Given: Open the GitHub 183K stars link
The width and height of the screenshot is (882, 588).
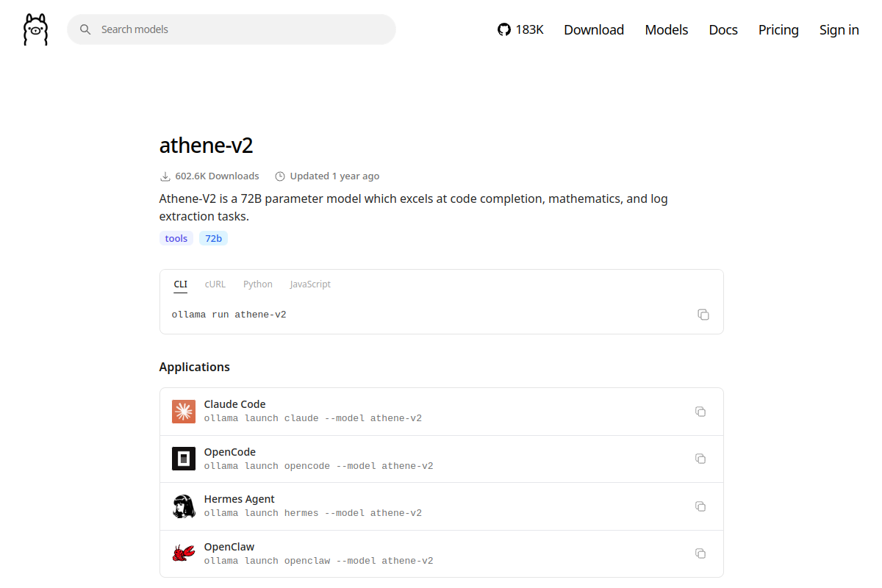Looking at the screenshot, I should [x=520, y=29].
